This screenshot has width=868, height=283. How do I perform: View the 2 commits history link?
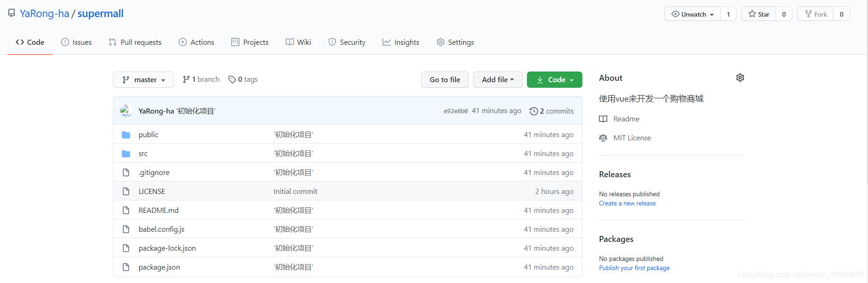(x=552, y=111)
